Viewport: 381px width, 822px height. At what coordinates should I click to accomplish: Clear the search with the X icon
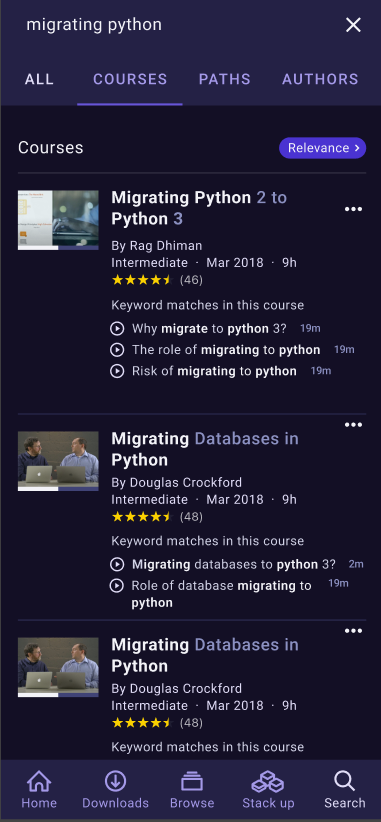[x=353, y=25]
